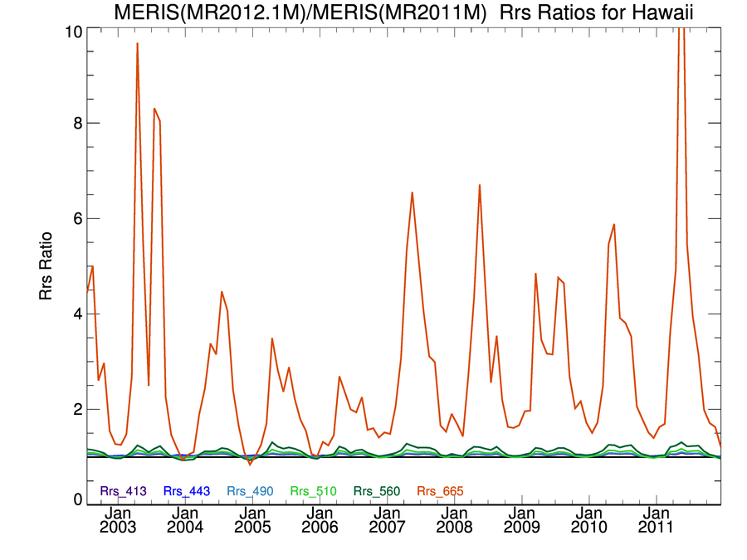Screen dimensions: 747x560
Task: Click the Jan 2006 x-axis label
Action: pyautogui.click(x=320, y=520)
